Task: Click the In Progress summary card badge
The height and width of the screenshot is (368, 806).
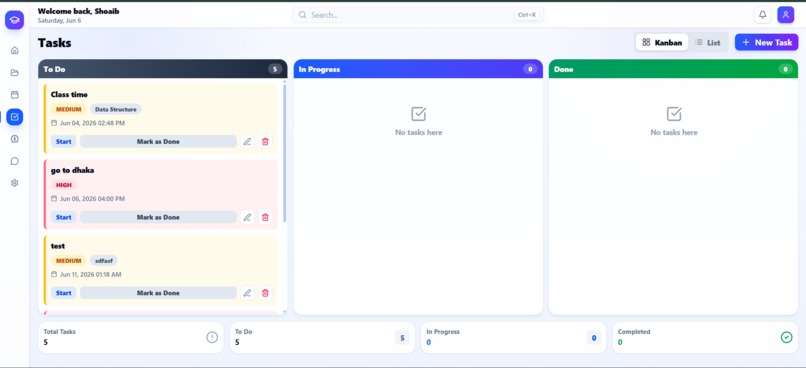Action: coord(594,338)
